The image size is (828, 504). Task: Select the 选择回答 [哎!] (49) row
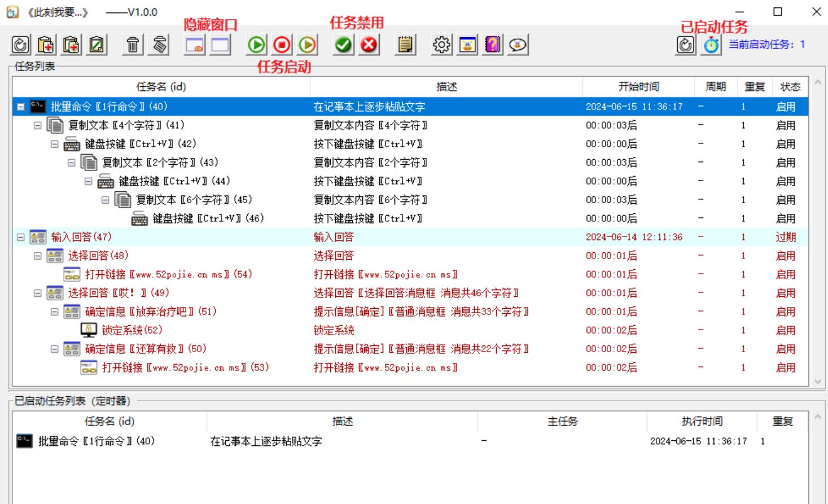410,293
